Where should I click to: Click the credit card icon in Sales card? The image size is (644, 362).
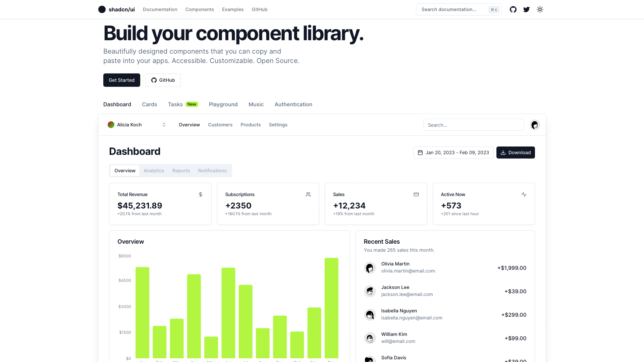[x=416, y=194]
